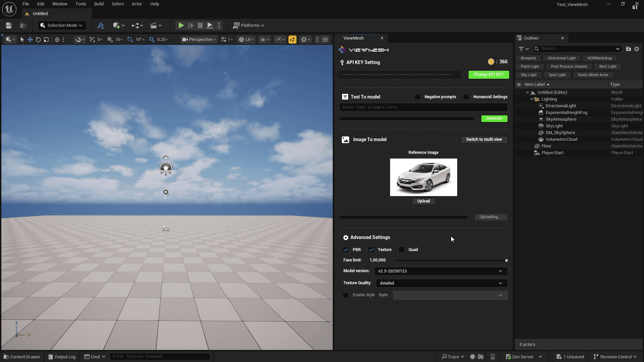Enable the Quad checkbox
Viewport: 644px width, 362px height.
[x=401, y=250]
